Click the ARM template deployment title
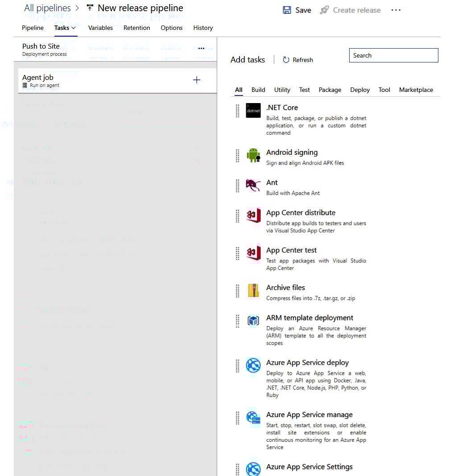454x476 pixels. (310, 318)
